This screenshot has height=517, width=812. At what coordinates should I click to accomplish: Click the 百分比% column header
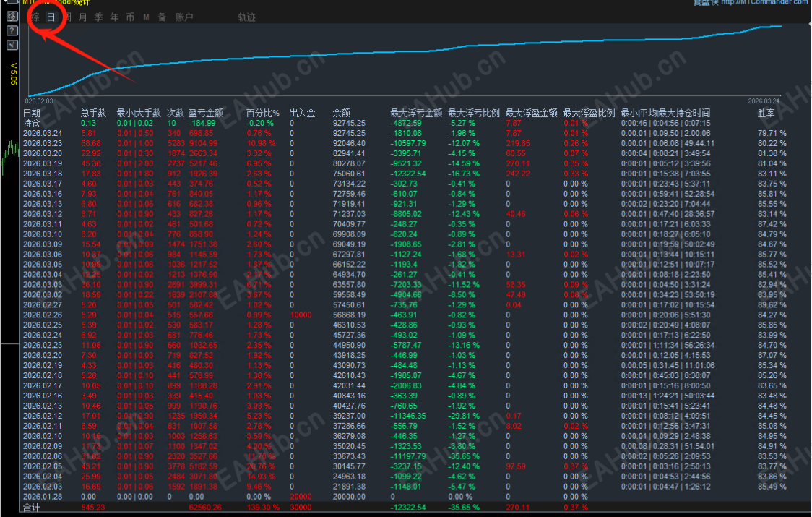pos(262,113)
